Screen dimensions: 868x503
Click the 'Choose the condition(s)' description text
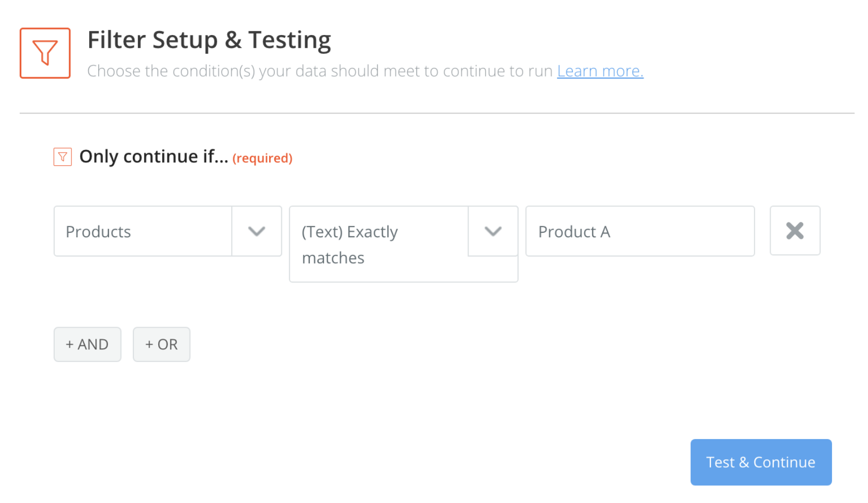pyautogui.click(x=320, y=71)
